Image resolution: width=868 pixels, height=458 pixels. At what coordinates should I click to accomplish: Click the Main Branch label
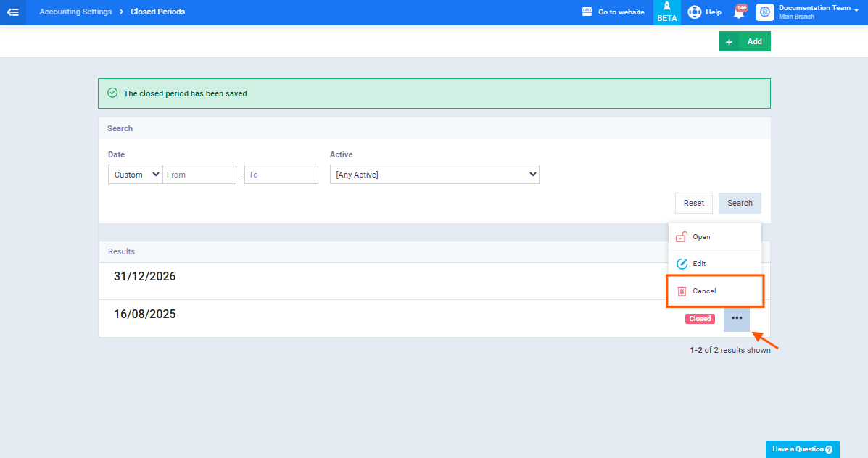[x=797, y=17]
